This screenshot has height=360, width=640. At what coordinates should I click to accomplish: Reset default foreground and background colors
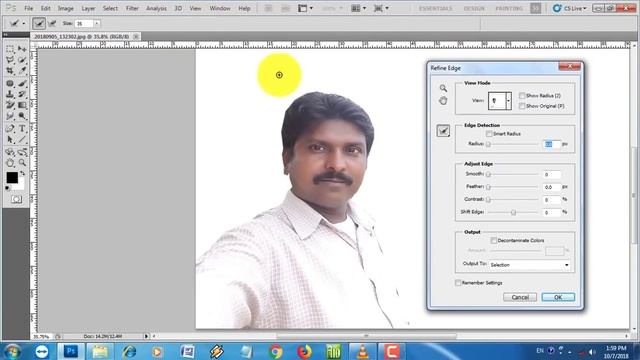pos(8,188)
